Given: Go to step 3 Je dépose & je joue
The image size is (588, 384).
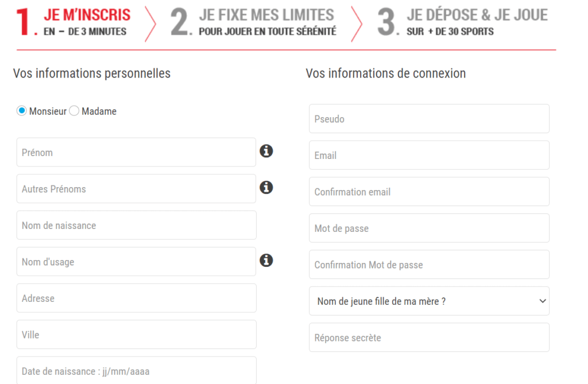Looking at the screenshot, I should [463, 22].
